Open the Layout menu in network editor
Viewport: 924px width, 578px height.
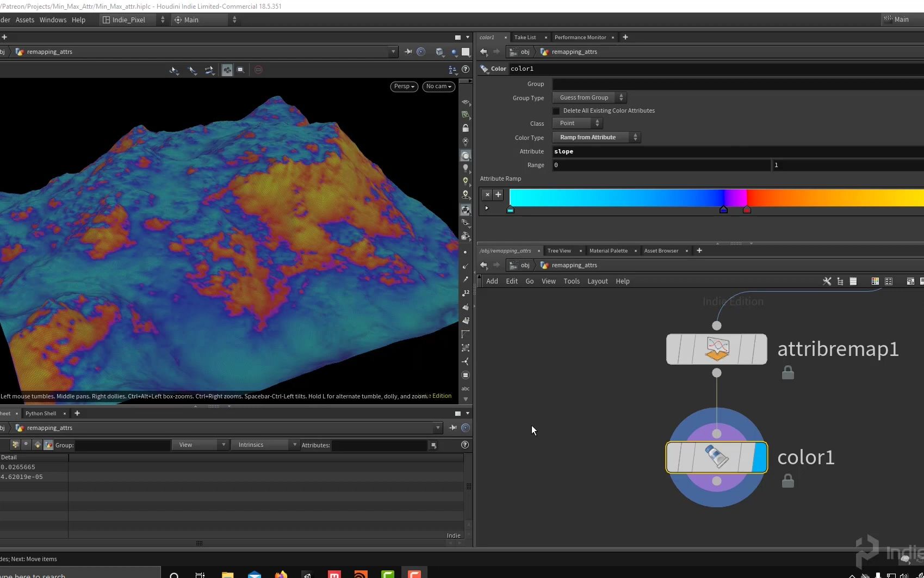pos(597,281)
